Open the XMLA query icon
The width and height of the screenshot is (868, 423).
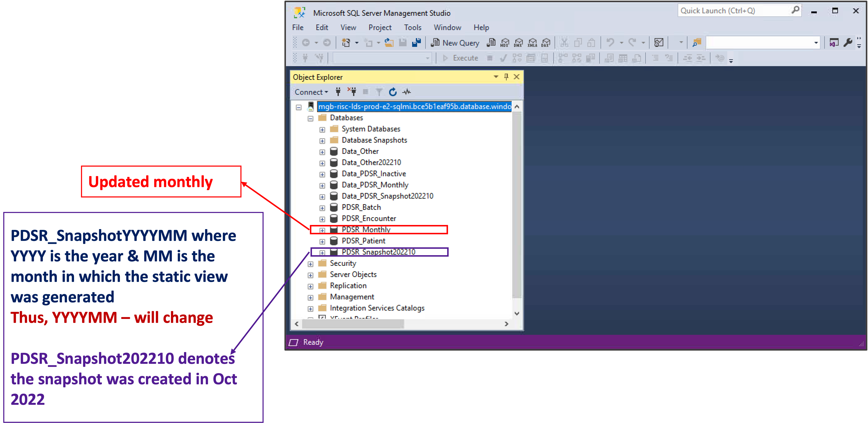pos(532,43)
